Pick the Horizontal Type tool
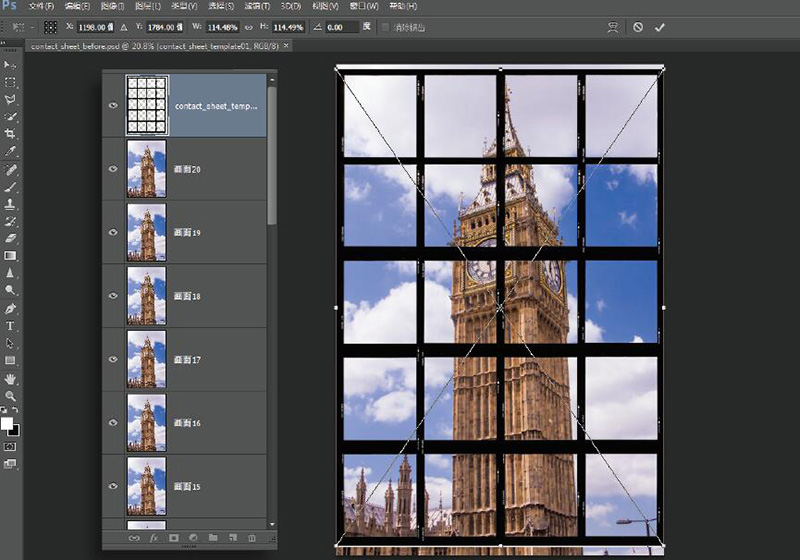 [x=11, y=325]
